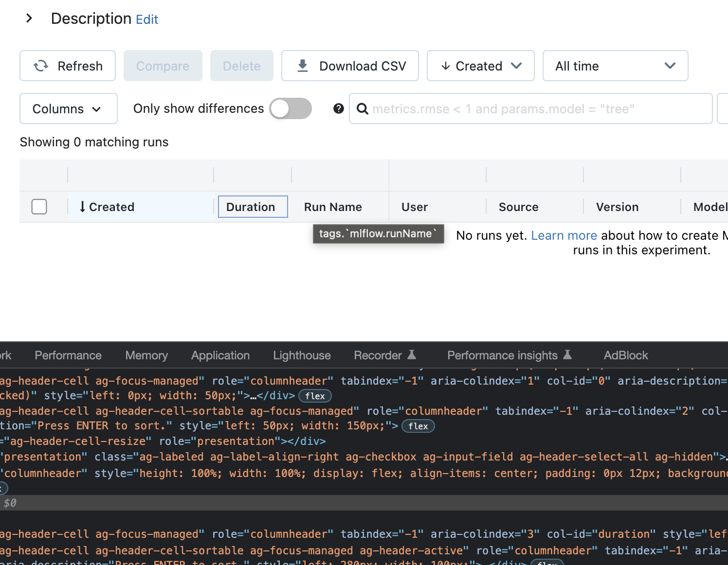Click the download icon on Download CSV

tap(303, 66)
